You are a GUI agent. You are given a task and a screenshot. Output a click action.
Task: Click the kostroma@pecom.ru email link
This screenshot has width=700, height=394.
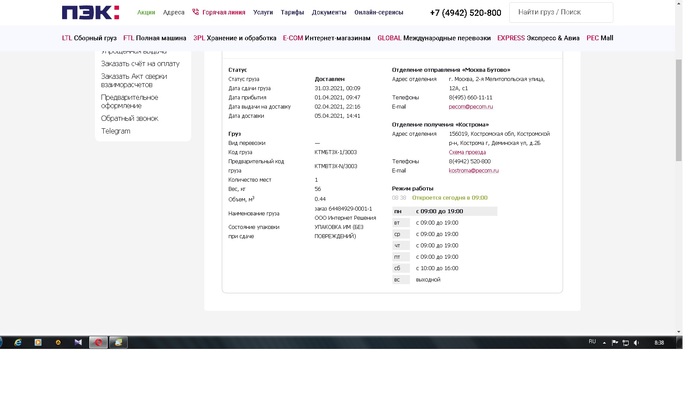pos(474,170)
